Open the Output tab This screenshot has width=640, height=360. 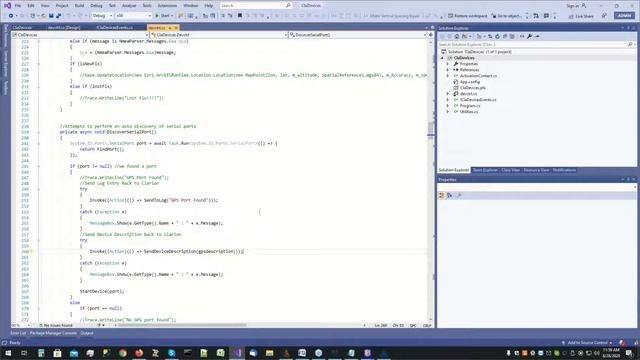click(x=87, y=333)
